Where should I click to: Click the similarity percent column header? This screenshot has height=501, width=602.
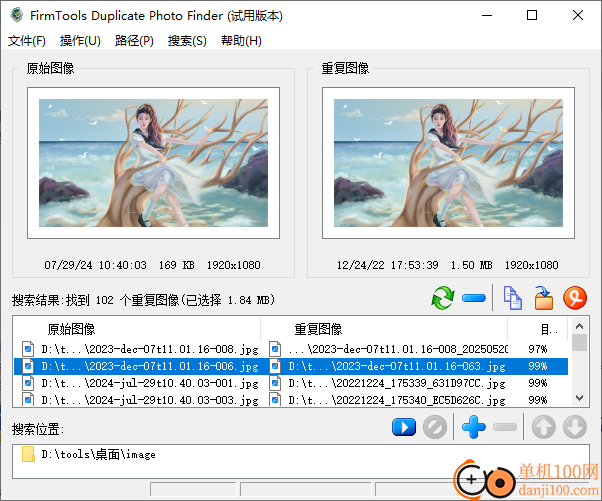tap(538, 329)
